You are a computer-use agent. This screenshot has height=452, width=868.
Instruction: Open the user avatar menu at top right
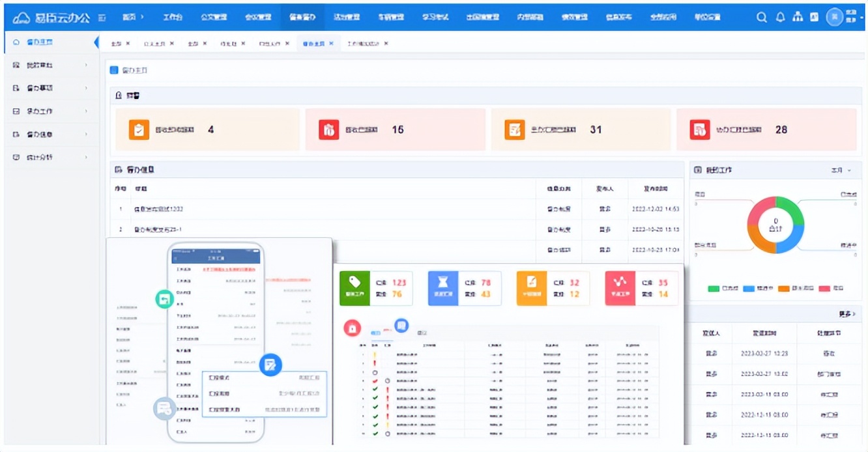(x=834, y=17)
